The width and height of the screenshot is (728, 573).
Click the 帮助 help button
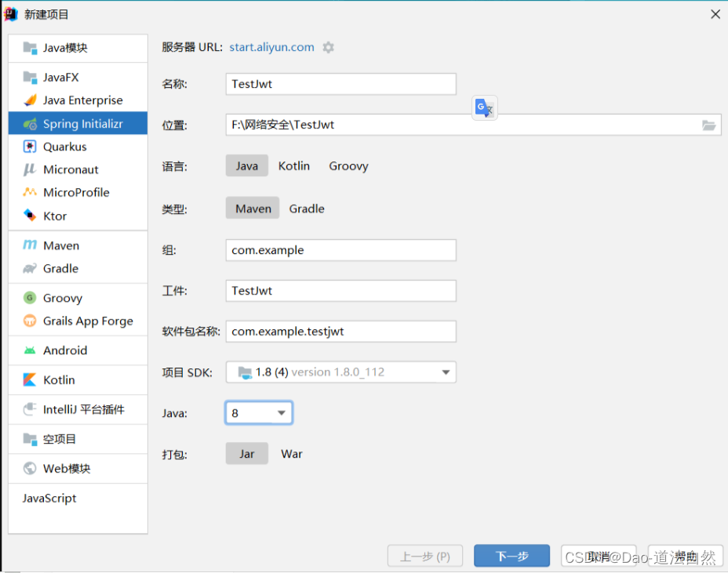[x=686, y=556]
